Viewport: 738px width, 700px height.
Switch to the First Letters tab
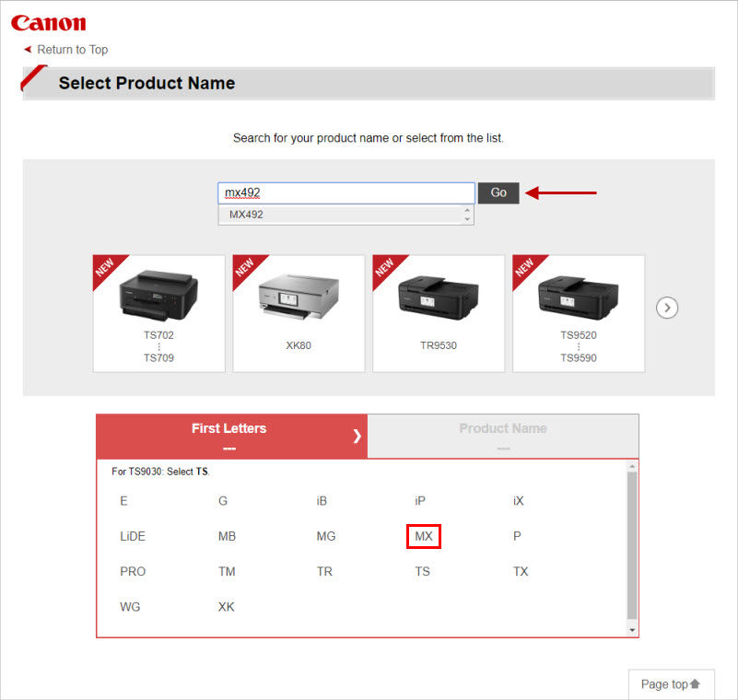pos(231,436)
